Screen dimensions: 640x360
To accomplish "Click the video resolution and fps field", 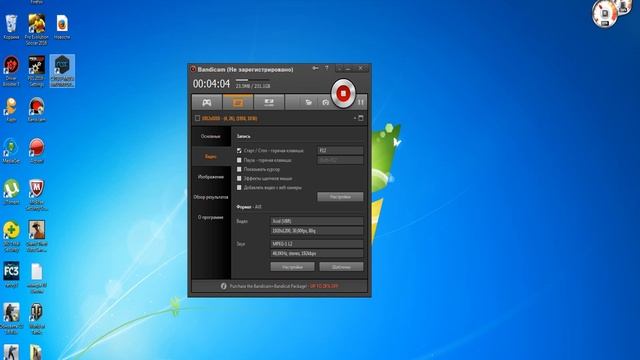I will 317,231.
